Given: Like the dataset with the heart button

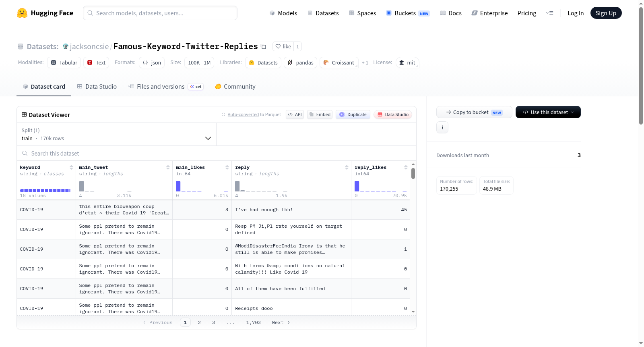Looking at the screenshot, I should (x=283, y=46).
